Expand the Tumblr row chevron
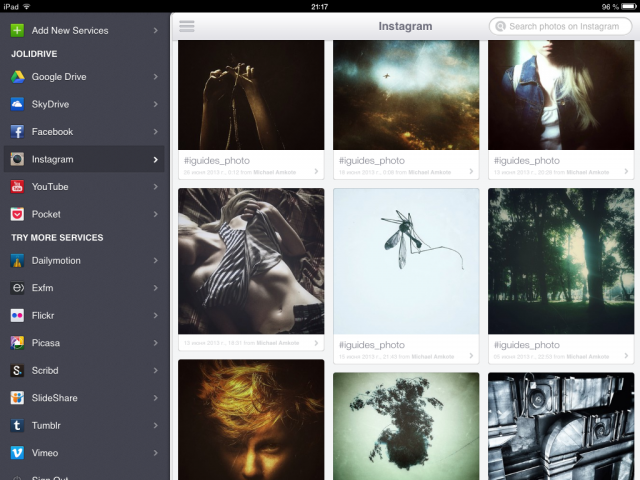 [156, 425]
